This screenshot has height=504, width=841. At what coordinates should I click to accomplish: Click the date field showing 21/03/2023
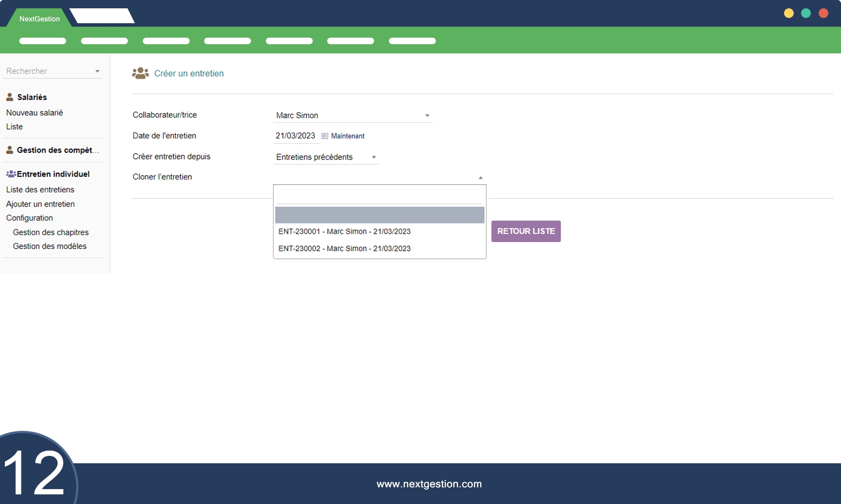[x=295, y=136]
